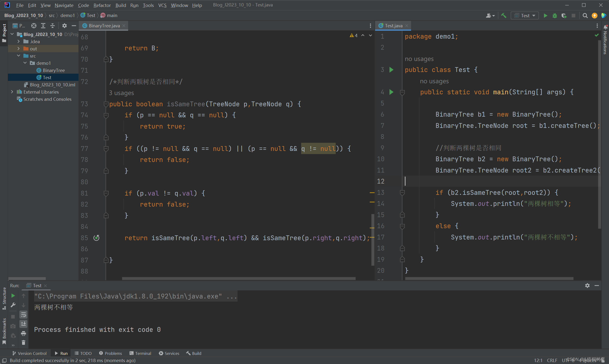Screen dimensions: 609x364
Task: Collapse the demo1 package
Action: [25, 63]
